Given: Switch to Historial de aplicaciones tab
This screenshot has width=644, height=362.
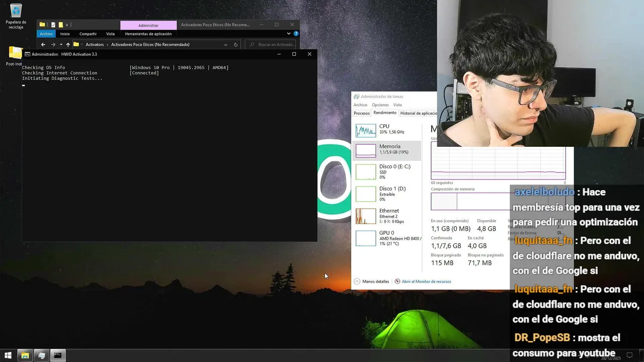Looking at the screenshot, I should tap(418, 113).
